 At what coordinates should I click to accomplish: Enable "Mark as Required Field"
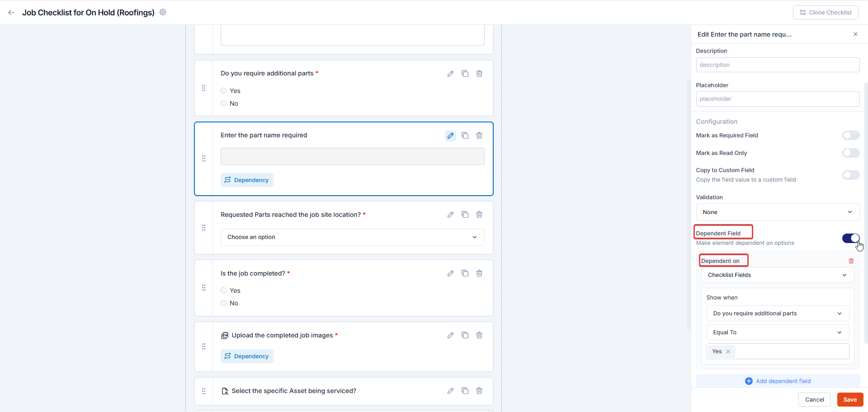coord(850,135)
